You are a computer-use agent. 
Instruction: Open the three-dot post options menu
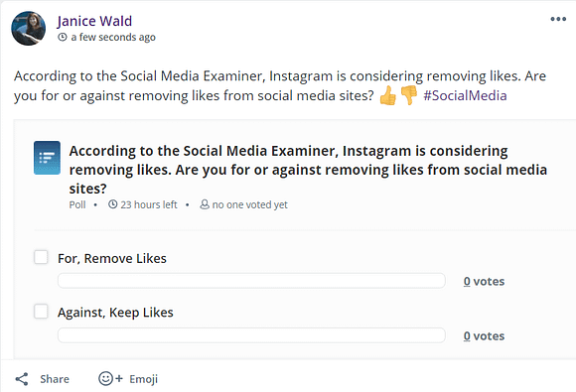point(558,19)
